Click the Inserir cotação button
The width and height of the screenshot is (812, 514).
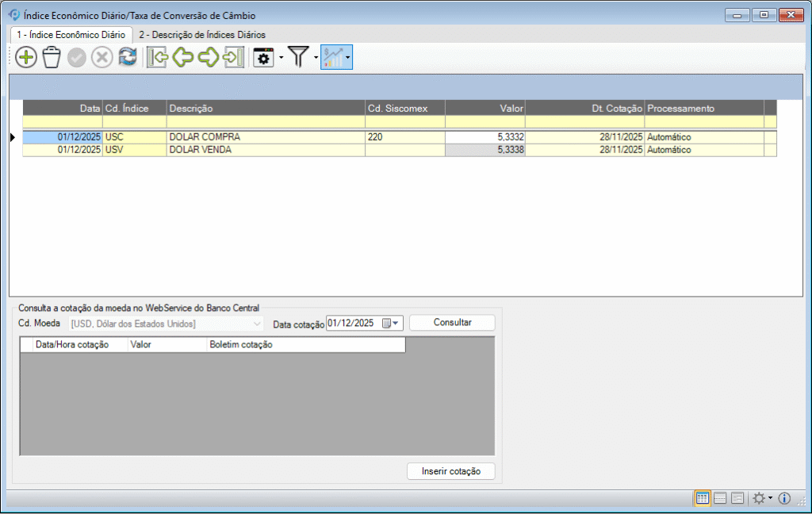(450, 471)
